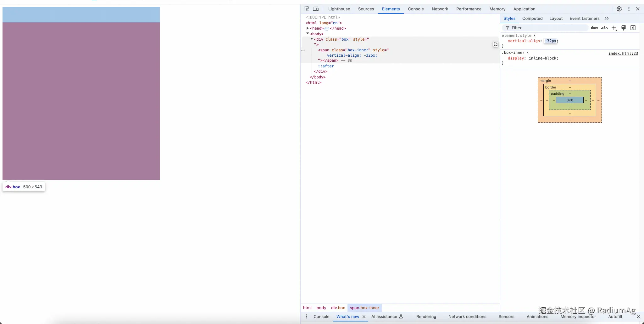Show more Styles sidebar tabs chevron
This screenshot has width=644, height=324.
607,18
